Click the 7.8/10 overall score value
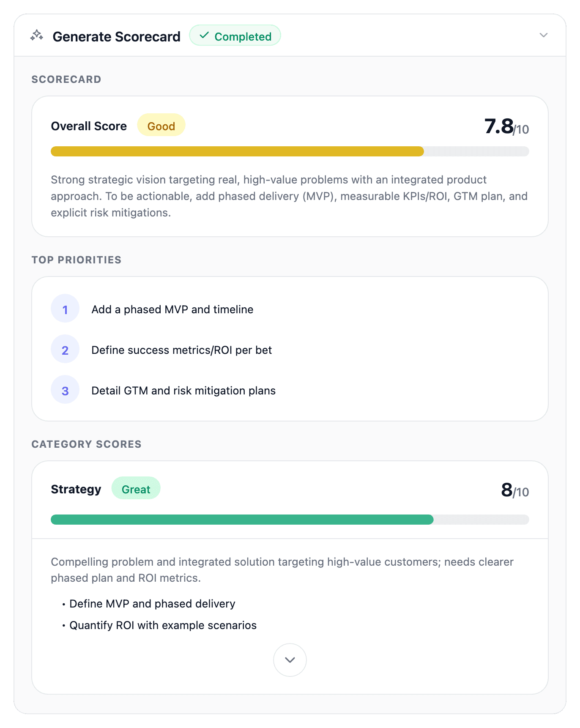This screenshot has width=580, height=728. 506,126
